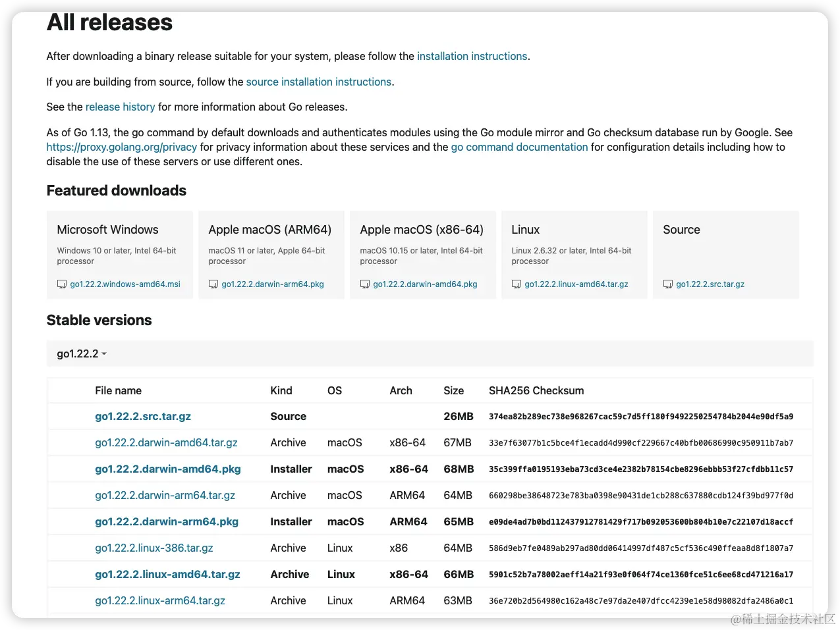Click checksum starting with 5901c52b7a78002a
The image size is (840, 630).
[641, 575]
